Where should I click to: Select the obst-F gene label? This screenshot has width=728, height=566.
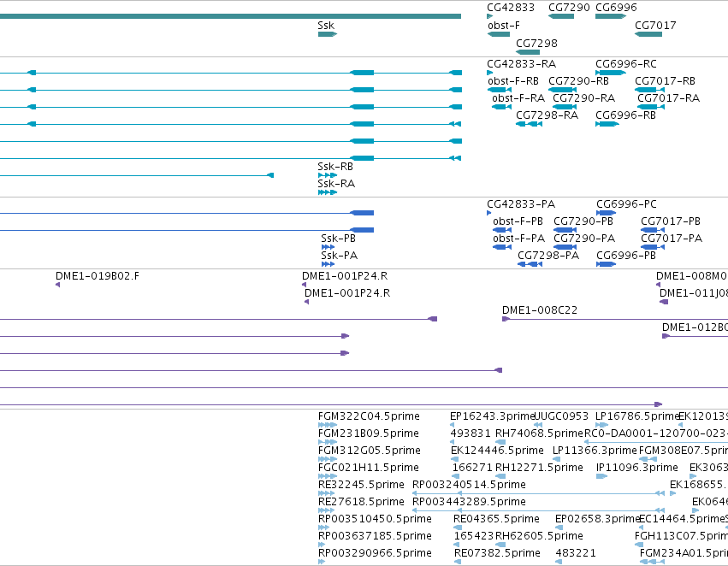coord(504,26)
